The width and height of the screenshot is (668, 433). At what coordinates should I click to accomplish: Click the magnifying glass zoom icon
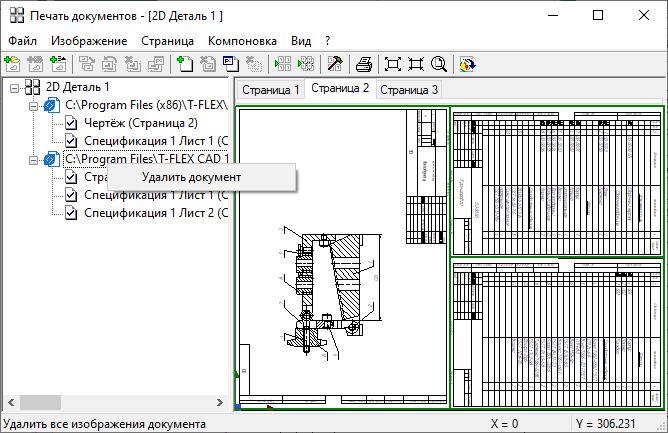(438, 64)
